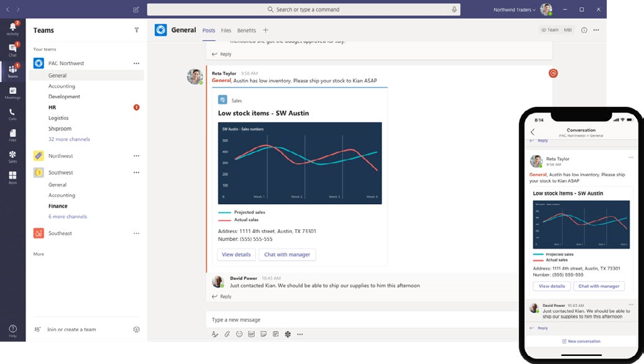
Task: Expand 32 more channels in PAC Northwest
Action: tap(69, 139)
